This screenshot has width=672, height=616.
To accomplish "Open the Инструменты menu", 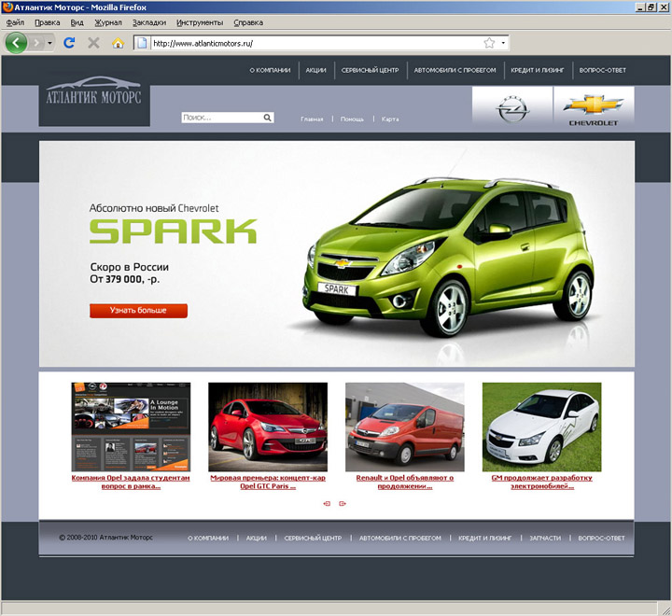I will pos(200,22).
